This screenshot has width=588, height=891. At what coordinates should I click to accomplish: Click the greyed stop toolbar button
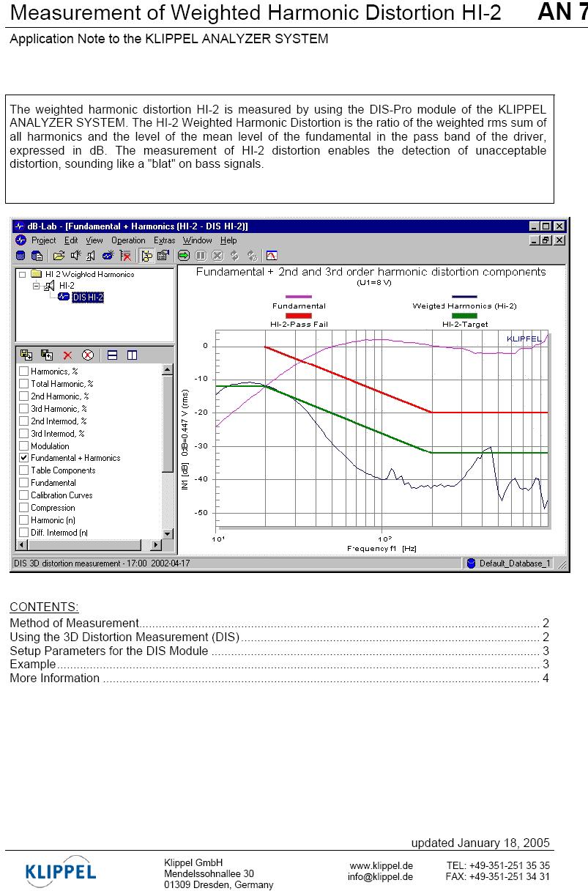click(217, 256)
